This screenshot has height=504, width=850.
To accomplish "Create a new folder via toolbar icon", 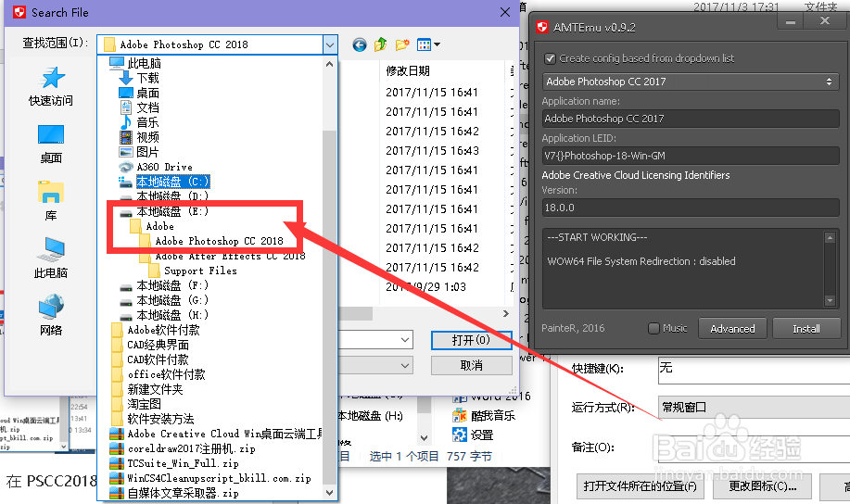I will 402,44.
